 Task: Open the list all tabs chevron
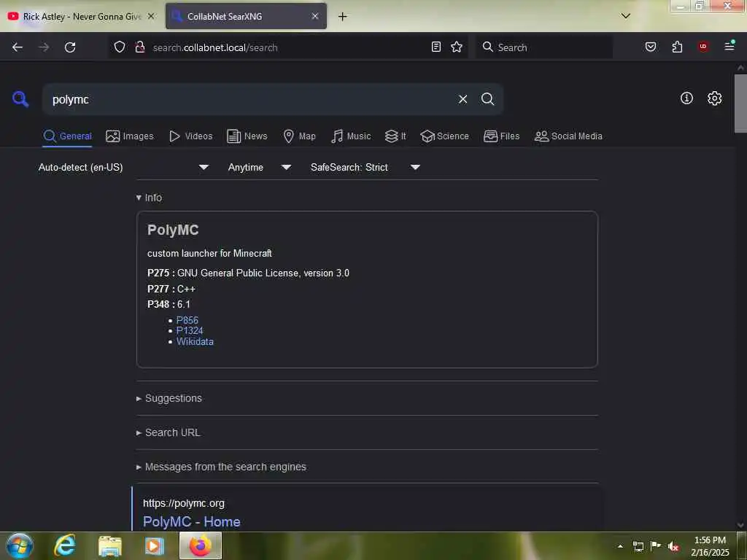(x=626, y=16)
